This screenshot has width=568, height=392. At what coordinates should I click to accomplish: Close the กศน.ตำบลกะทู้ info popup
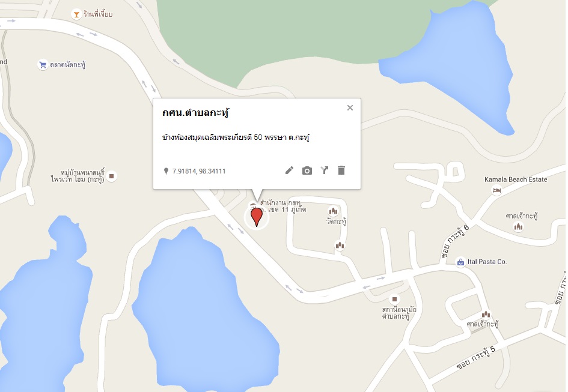(350, 108)
